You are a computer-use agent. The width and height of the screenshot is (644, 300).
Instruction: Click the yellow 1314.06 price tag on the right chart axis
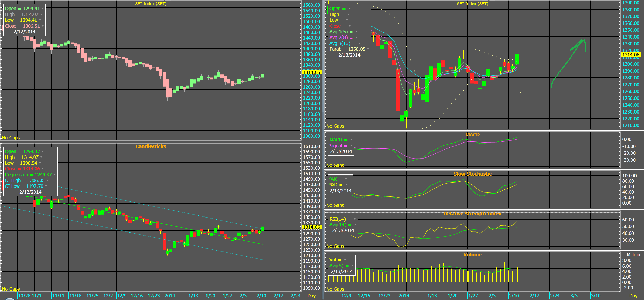coord(631,55)
